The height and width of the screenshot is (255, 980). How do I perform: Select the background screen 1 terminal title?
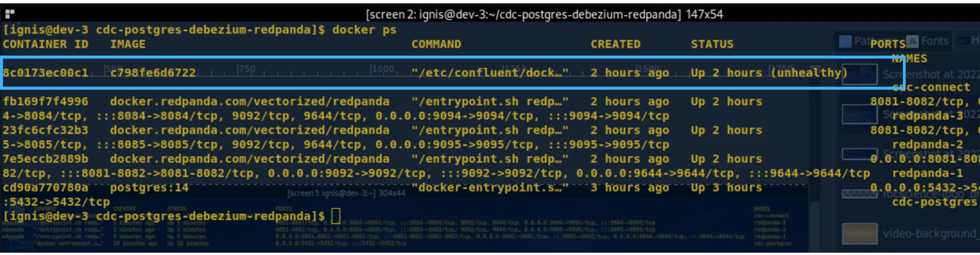[346, 193]
